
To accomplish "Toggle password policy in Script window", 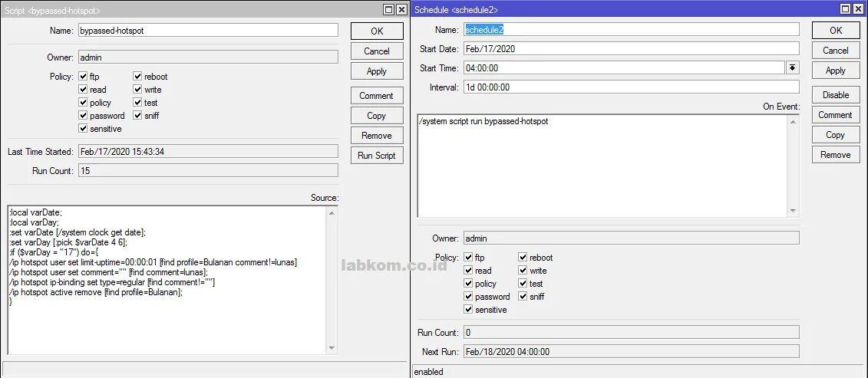I will [83, 116].
